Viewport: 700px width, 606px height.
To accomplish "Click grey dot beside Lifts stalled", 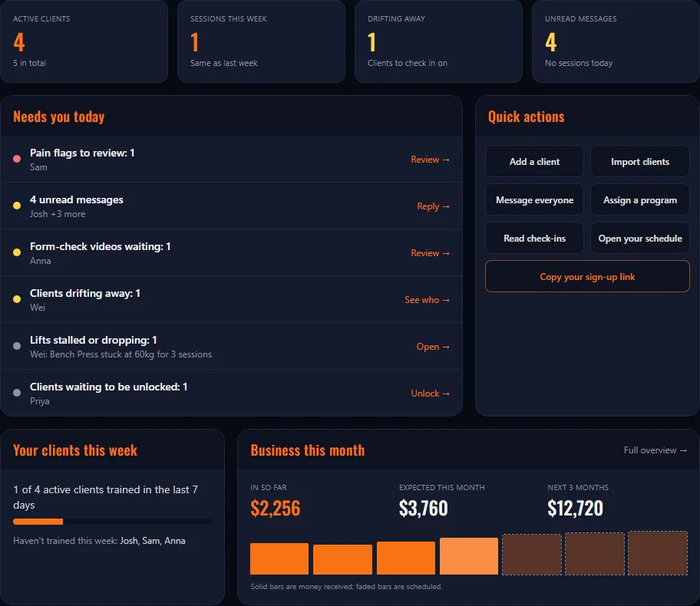I will (17, 346).
